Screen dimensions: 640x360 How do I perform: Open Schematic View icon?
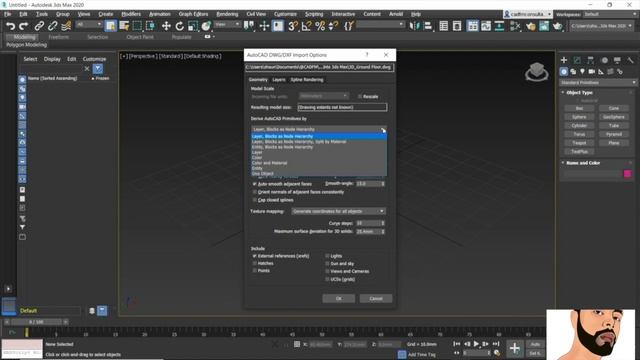coord(499,26)
